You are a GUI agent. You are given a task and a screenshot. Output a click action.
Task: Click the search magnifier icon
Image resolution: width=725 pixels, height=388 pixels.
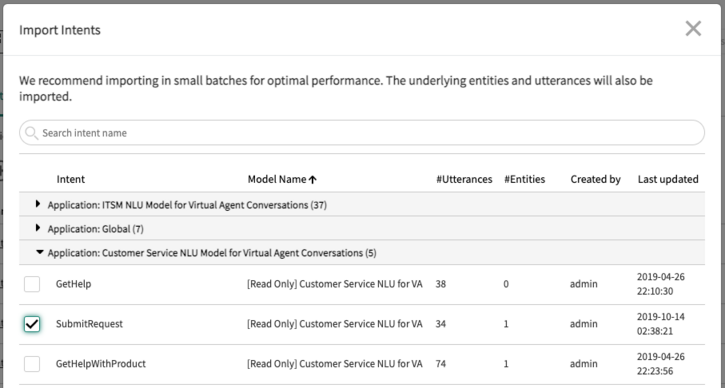(31, 133)
